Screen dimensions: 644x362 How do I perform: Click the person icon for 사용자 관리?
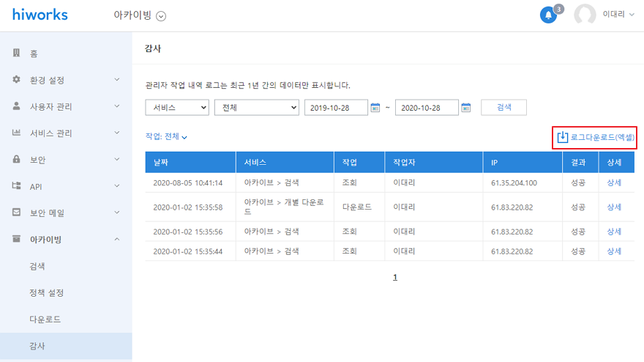(16, 106)
